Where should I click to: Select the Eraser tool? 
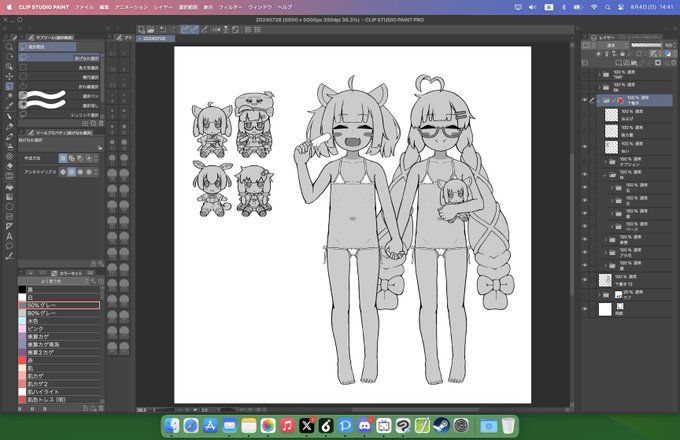pyautogui.click(x=9, y=166)
